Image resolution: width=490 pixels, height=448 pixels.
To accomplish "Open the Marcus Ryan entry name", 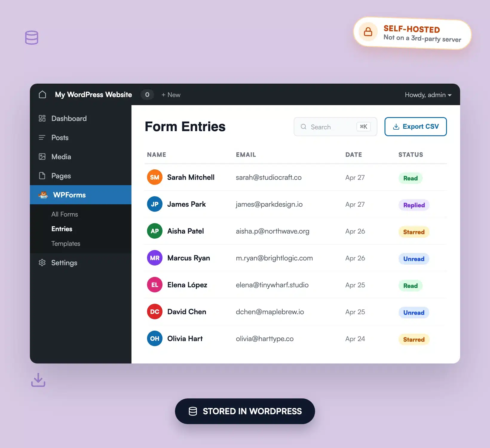I will click(x=189, y=258).
